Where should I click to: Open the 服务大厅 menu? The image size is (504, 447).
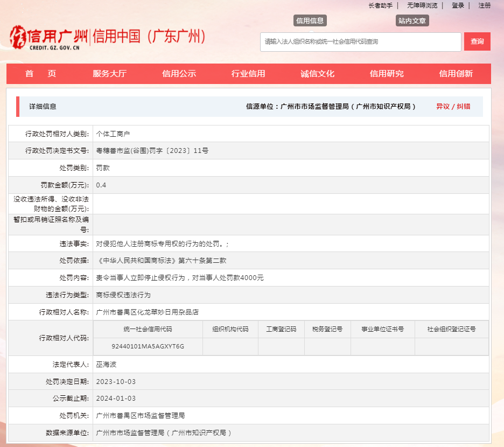click(x=110, y=74)
